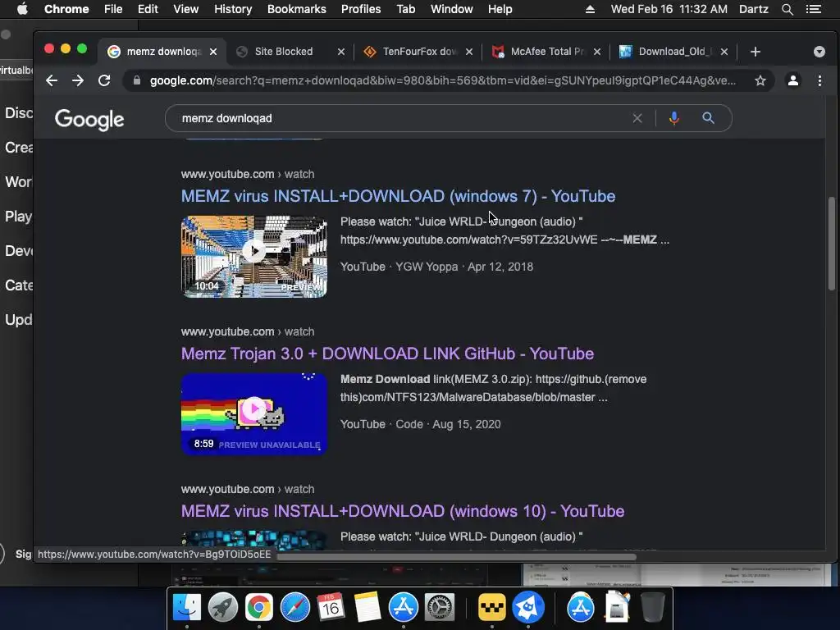840x630 pixels.
Task: Close the TenFourFox tab
Action: tap(468, 52)
